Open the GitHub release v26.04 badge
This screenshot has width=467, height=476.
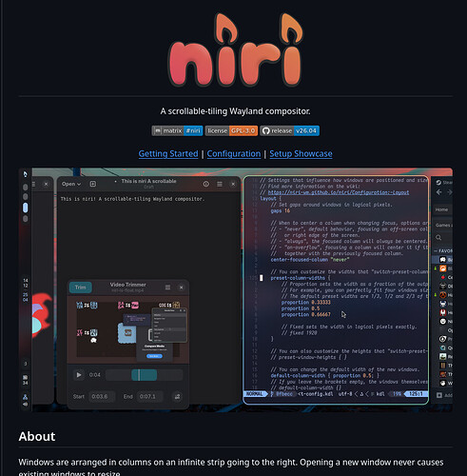[289, 130]
